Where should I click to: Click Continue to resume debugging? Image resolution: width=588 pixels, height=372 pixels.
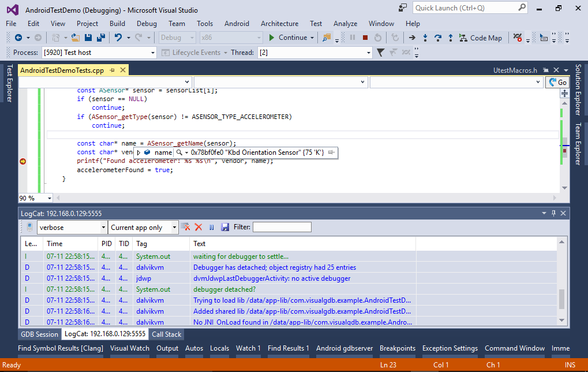288,38
